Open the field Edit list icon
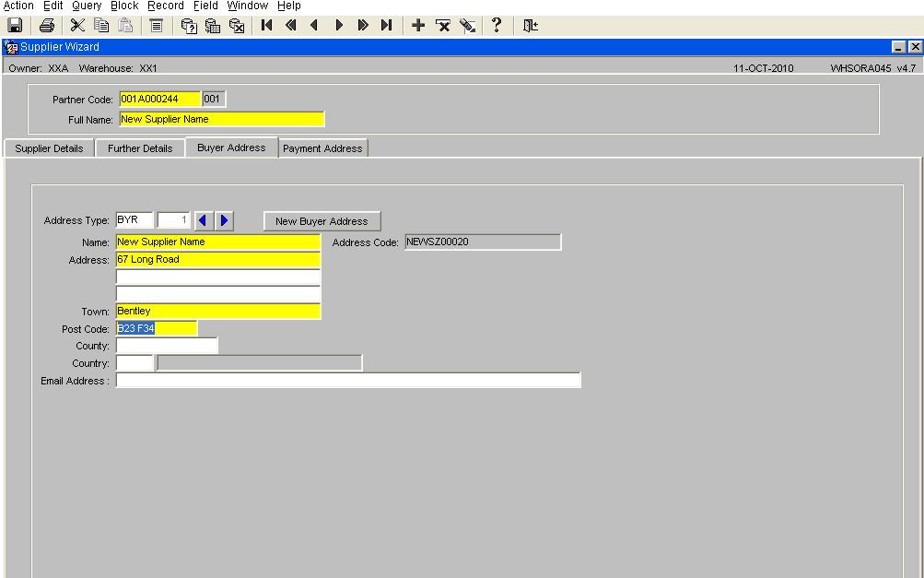The image size is (924, 578). (x=157, y=26)
